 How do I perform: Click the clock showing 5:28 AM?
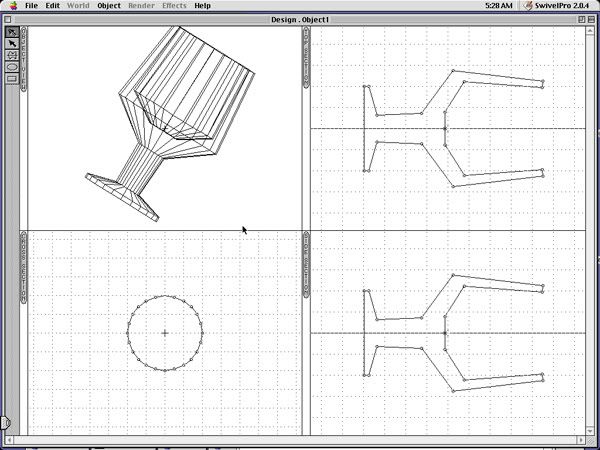point(499,6)
